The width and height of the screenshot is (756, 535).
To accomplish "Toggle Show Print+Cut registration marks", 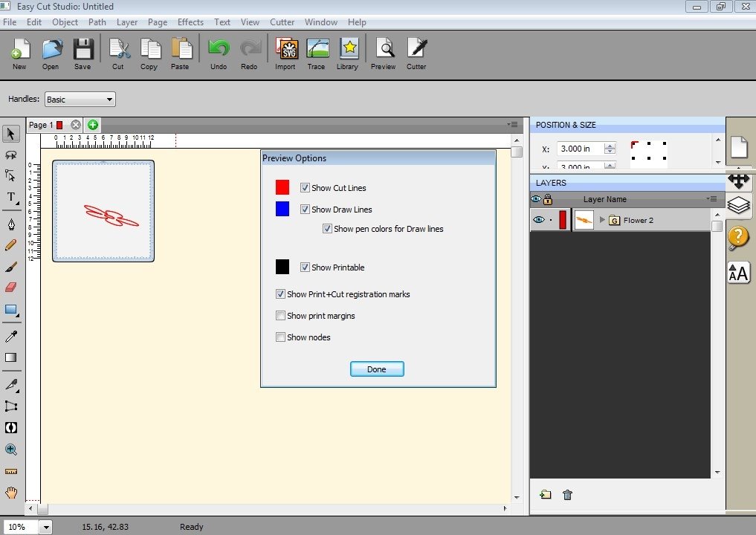I will click(280, 294).
